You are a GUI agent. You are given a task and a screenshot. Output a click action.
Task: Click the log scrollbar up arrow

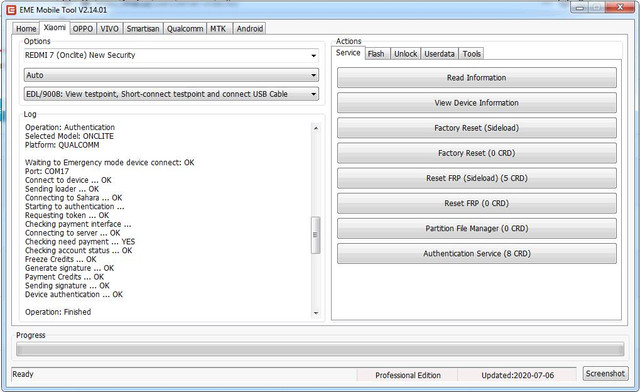point(316,128)
